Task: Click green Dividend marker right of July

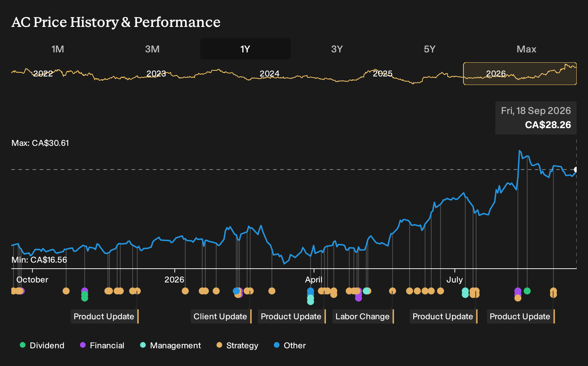Action: click(x=527, y=291)
